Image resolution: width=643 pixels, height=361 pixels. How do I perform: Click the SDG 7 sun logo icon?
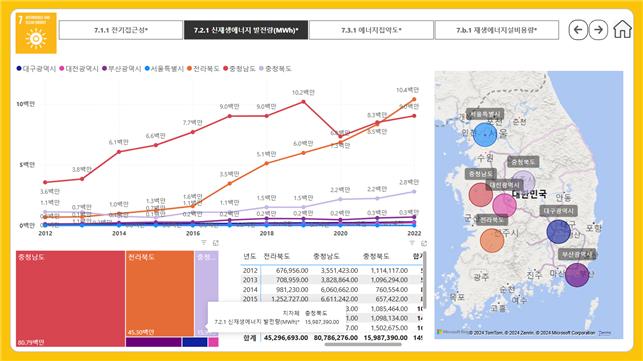click(36, 33)
